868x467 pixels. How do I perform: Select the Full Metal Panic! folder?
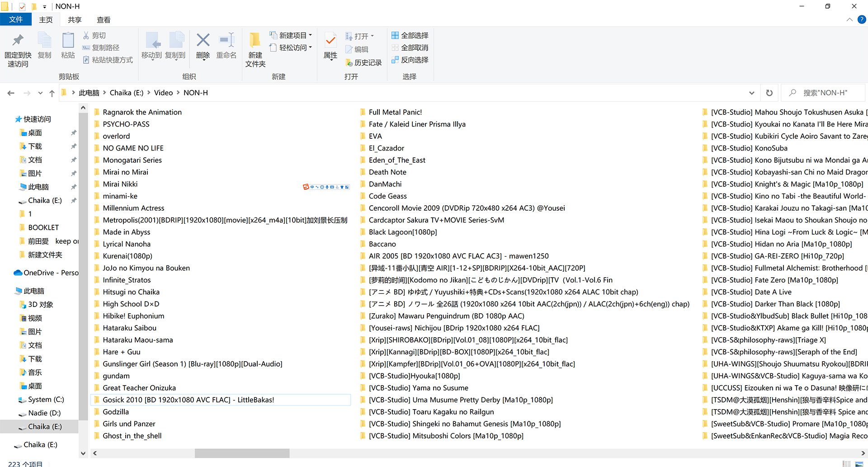395,112
